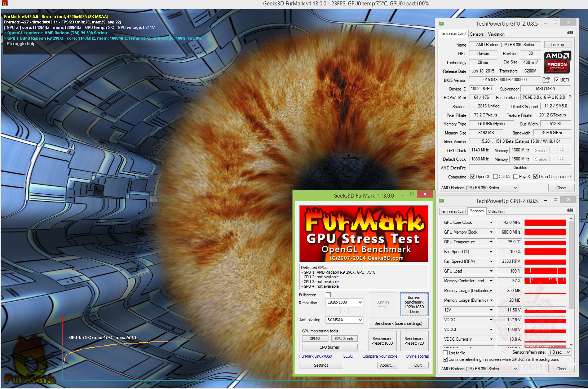Image resolution: width=588 pixels, height=389 pixels.
Task: Run Benchmark Preset:720
Action: pos(414,341)
